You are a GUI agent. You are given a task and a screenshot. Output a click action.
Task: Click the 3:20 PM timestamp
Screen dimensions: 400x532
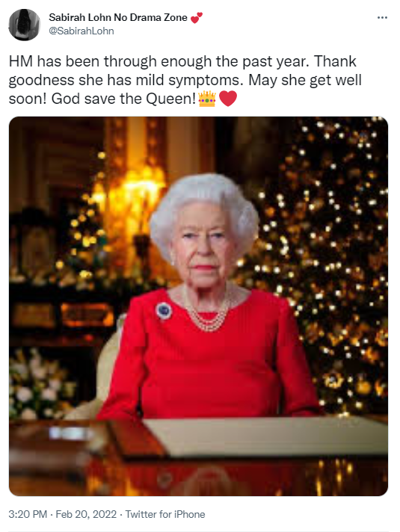(x=28, y=514)
